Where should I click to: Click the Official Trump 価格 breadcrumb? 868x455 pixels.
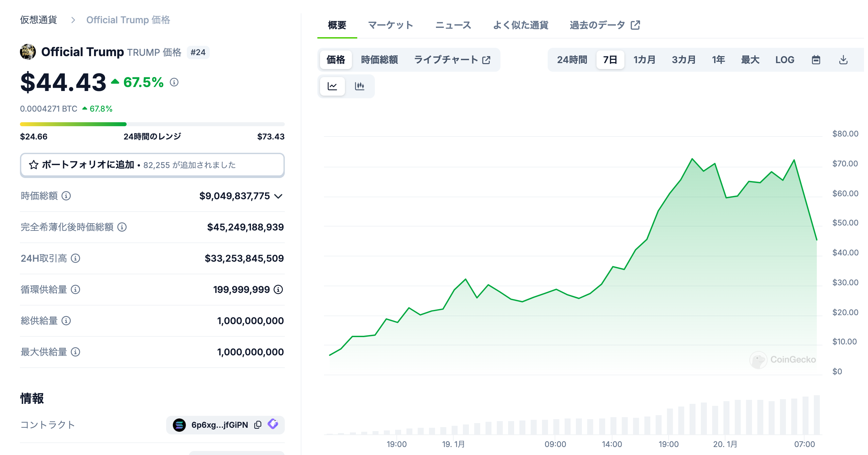click(x=128, y=20)
